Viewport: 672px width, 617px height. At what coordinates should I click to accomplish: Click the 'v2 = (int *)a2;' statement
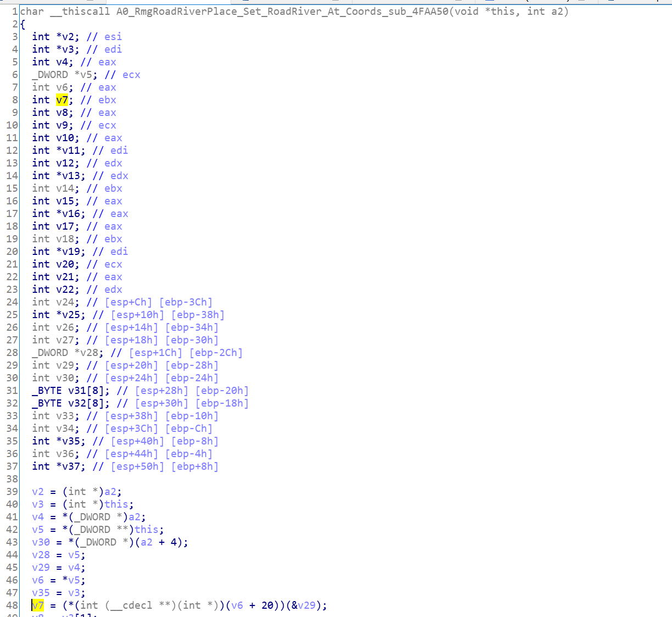click(77, 492)
